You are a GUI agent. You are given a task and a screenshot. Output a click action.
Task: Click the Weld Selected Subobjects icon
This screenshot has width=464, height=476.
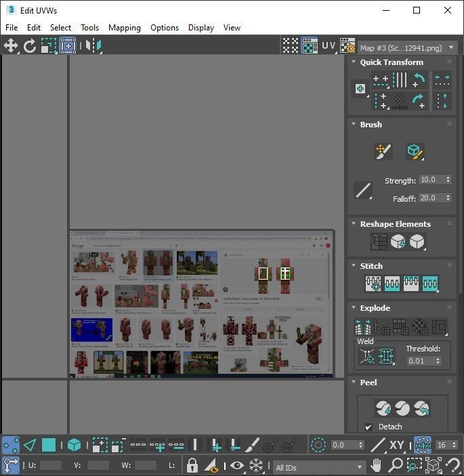point(386,356)
